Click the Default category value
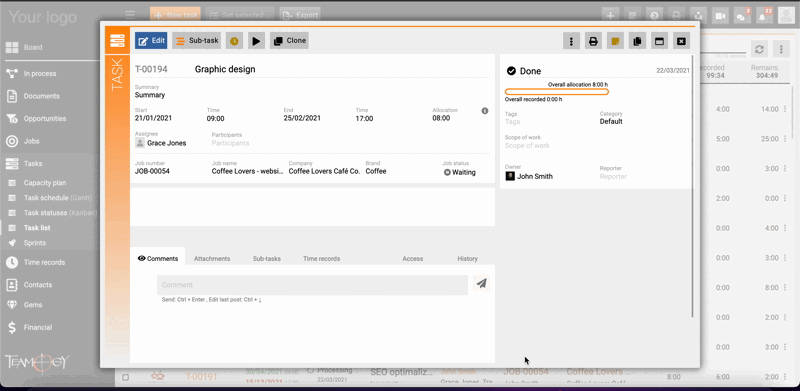The image size is (800, 391). point(611,121)
